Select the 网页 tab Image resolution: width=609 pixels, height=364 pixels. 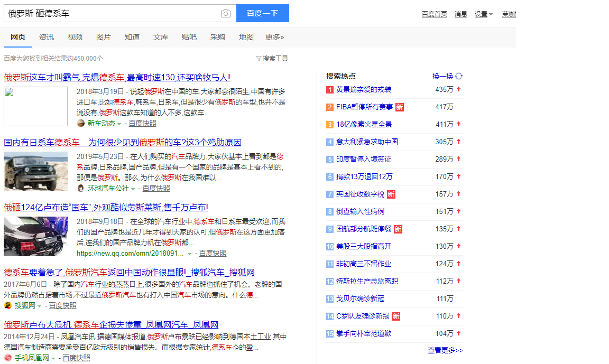point(18,37)
